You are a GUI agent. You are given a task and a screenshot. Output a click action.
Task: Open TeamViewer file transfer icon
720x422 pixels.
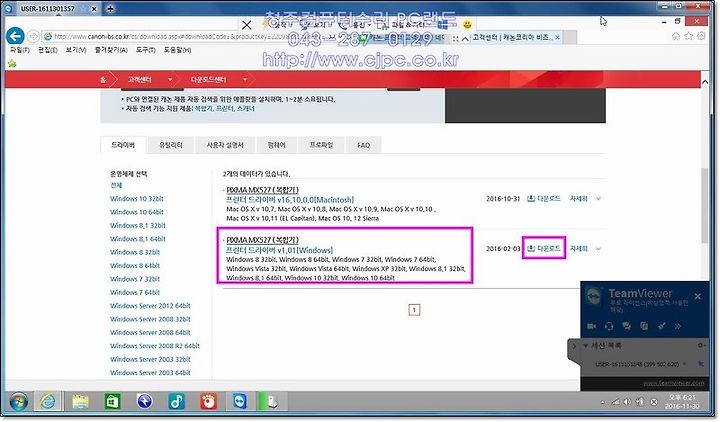644,326
